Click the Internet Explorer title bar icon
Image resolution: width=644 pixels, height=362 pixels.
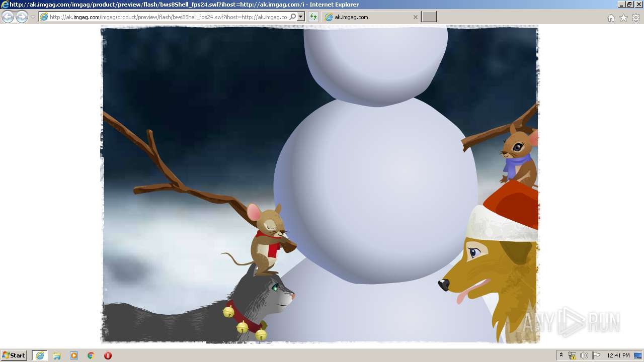coord(5,5)
